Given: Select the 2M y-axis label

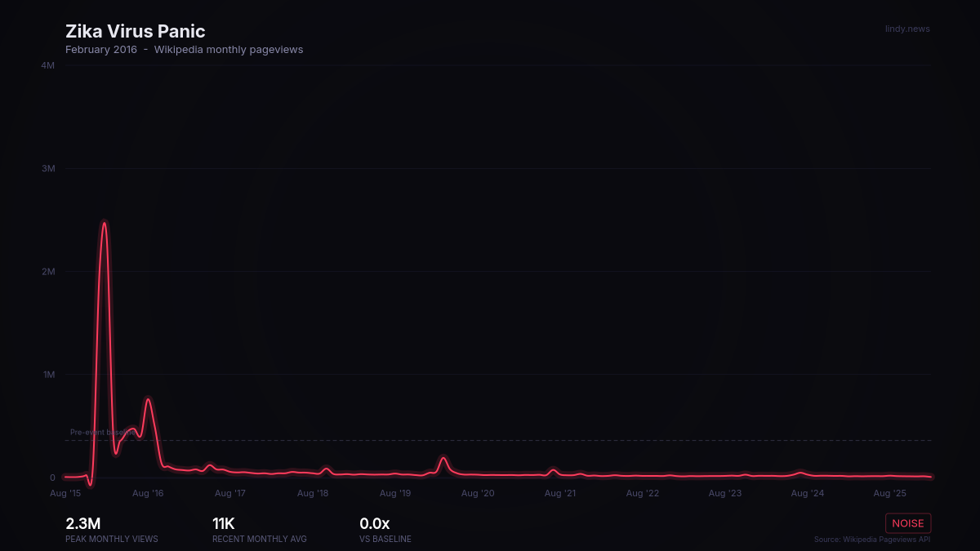Looking at the screenshot, I should [47, 272].
